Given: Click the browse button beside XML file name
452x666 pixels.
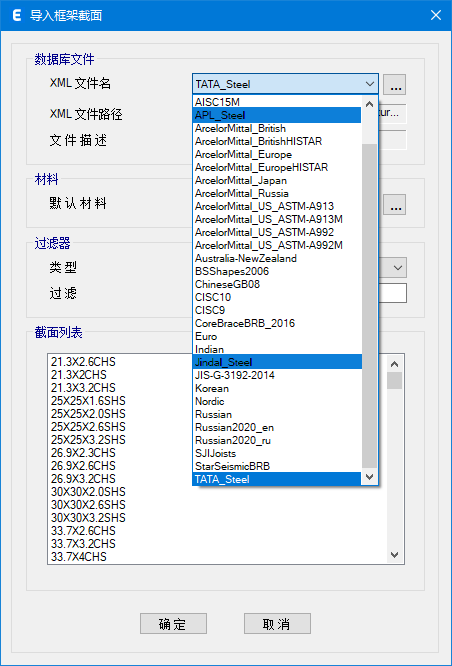Looking at the screenshot, I should (394, 84).
